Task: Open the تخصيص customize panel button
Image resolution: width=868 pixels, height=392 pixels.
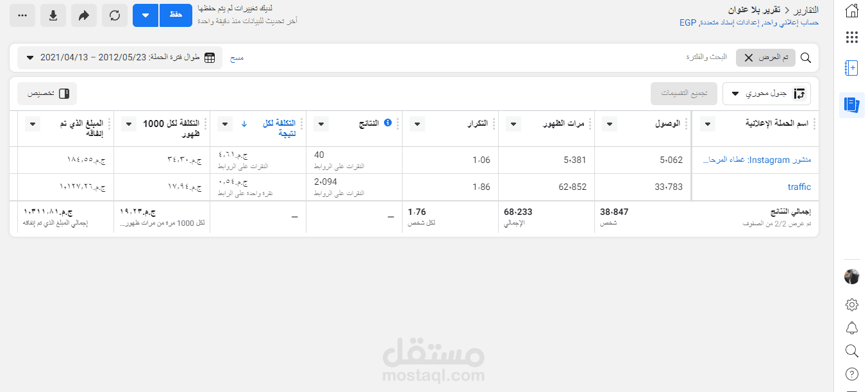Action: point(47,94)
